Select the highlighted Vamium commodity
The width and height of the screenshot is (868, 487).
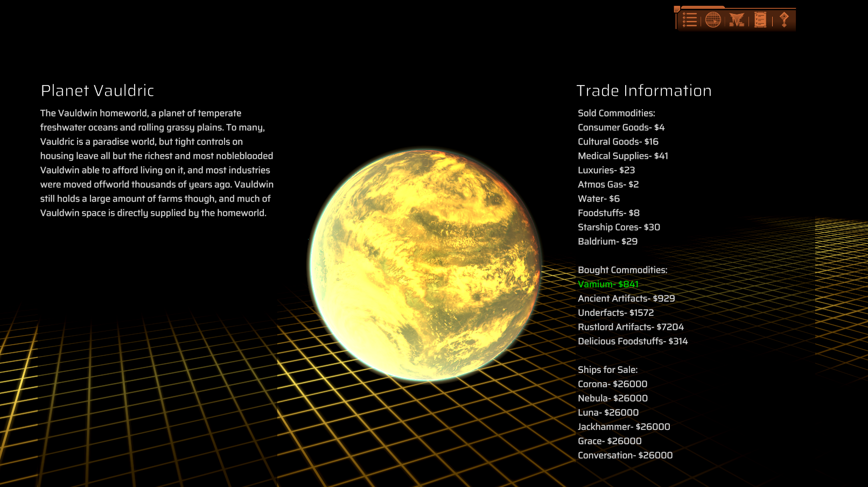[608, 284]
